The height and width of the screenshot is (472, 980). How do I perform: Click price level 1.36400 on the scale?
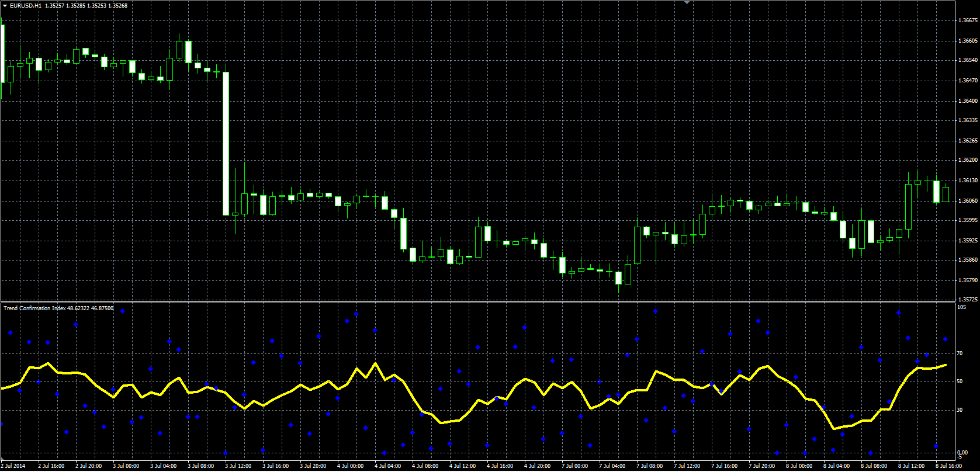coord(968,101)
